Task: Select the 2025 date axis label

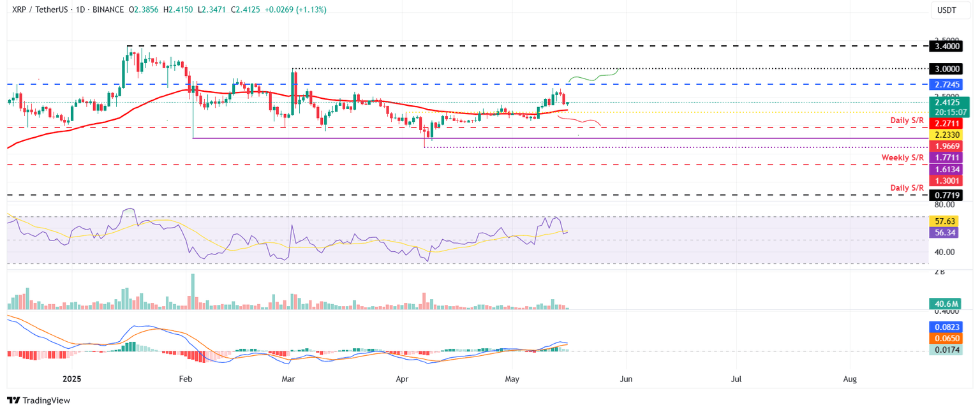Action: [71, 379]
